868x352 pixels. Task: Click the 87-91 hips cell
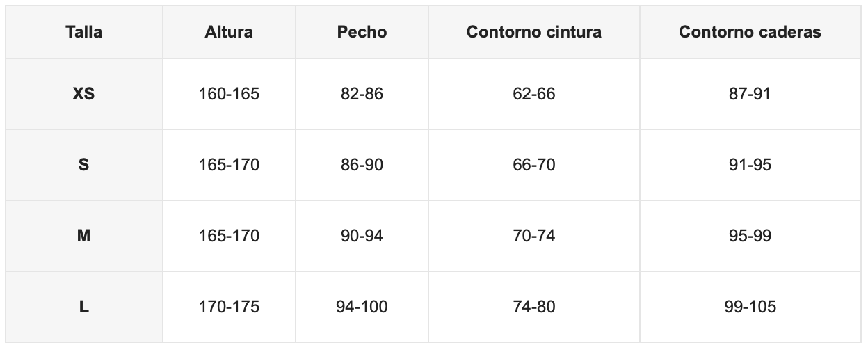pos(750,94)
